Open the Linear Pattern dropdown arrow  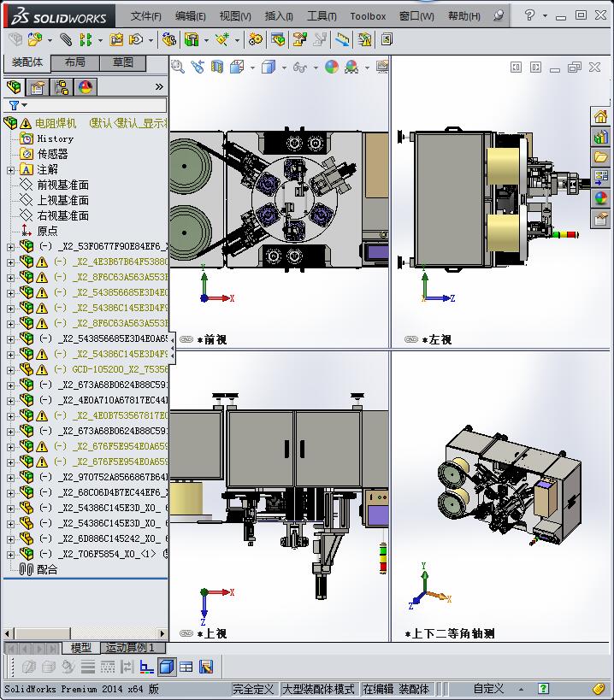[100, 41]
